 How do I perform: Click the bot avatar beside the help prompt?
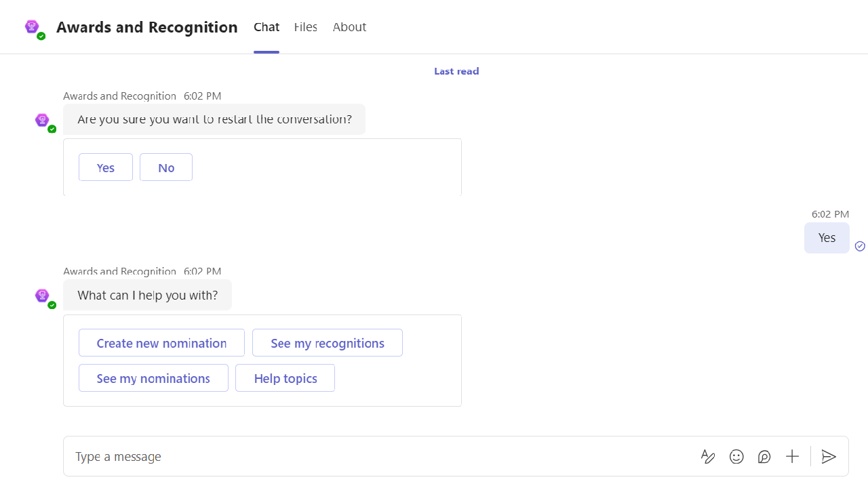coord(43,296)
